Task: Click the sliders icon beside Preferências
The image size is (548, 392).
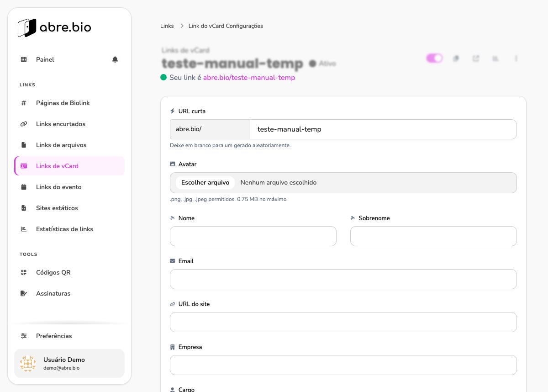Action: click(24, 336)
